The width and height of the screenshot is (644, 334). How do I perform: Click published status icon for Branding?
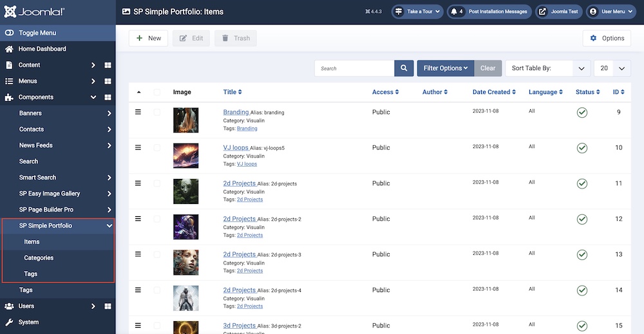582,113
